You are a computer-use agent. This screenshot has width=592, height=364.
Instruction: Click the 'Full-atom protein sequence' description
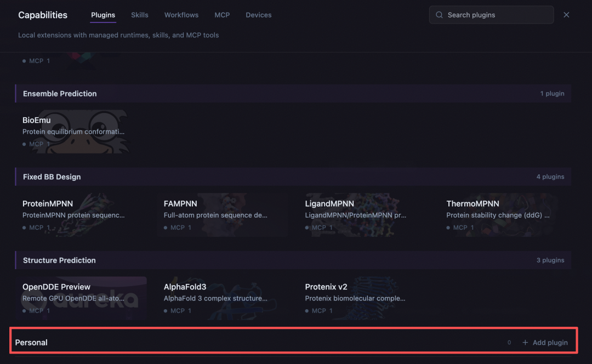pyautogui.click(x=215, y=215)
